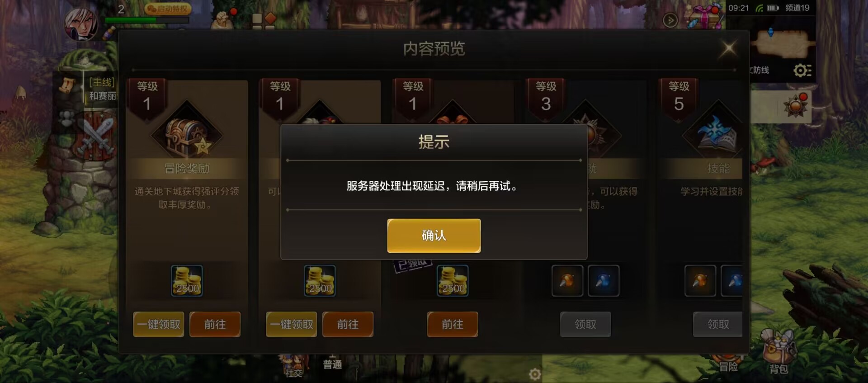Click the grey 领取 button under 技能
This screenshot has height=383, width=868.
tap(717, 324)
